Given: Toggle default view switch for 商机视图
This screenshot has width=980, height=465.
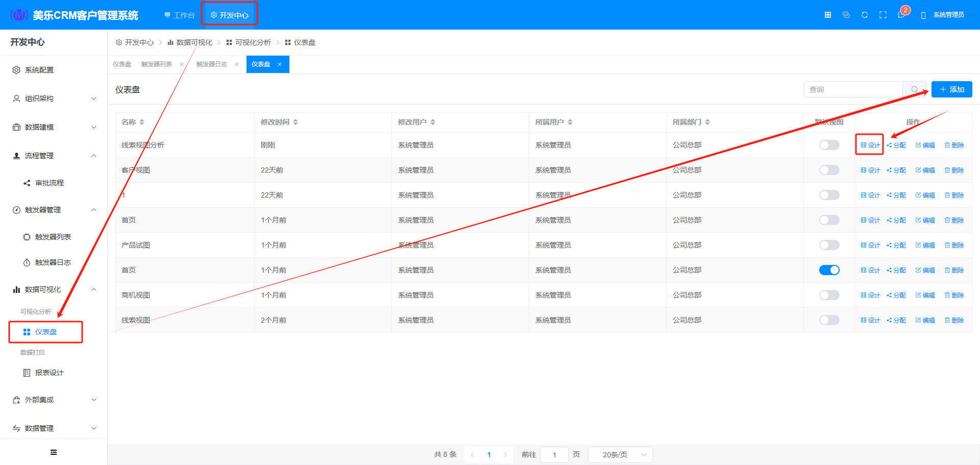Looking at the screenshot, I should pyautogui.click(x=829, y=295).
